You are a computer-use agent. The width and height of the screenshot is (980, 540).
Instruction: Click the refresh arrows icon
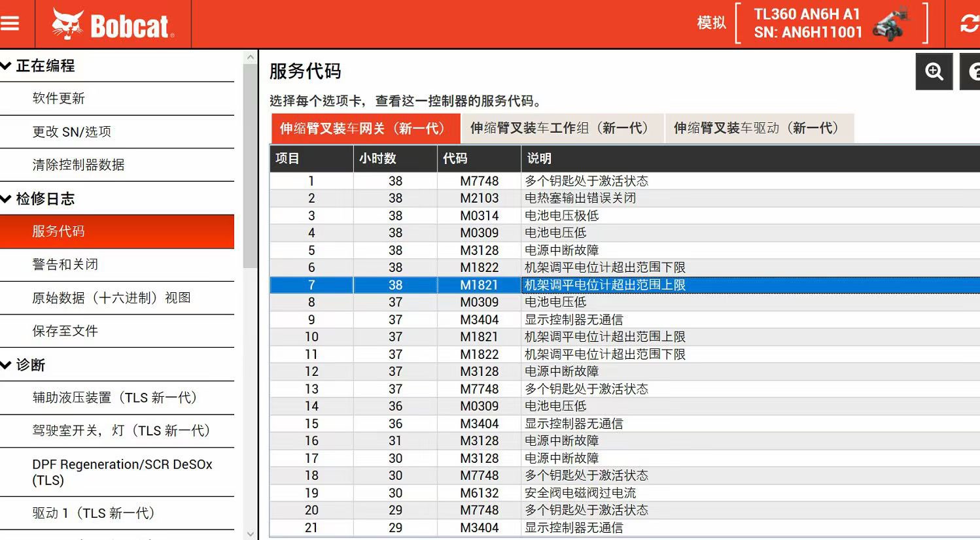tap(969, 24)
